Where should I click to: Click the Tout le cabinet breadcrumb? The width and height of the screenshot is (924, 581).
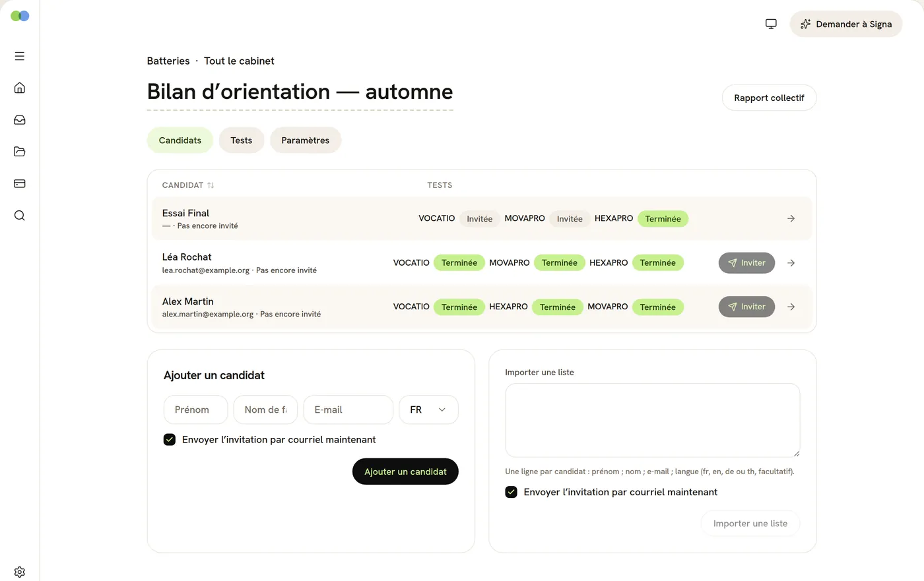click(239, 61)
